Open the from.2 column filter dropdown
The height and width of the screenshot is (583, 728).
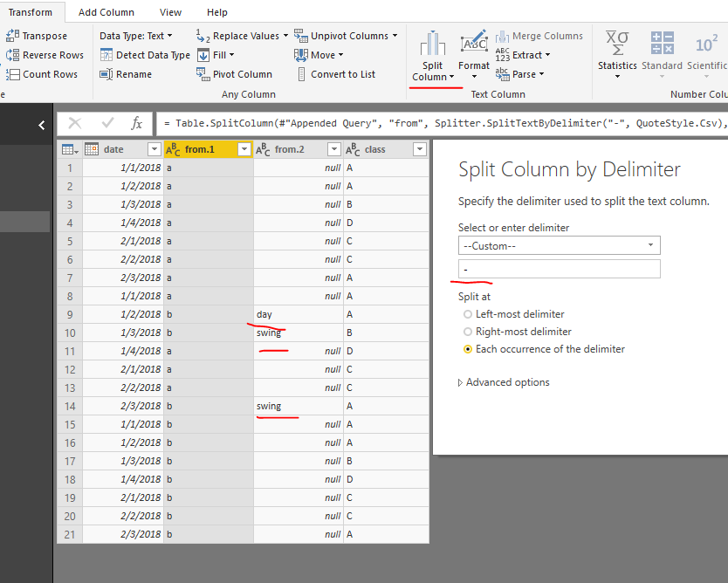[x=333, y=149]
